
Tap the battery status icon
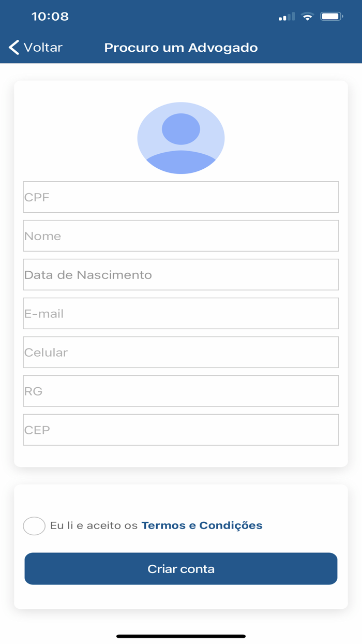[331, 17]
